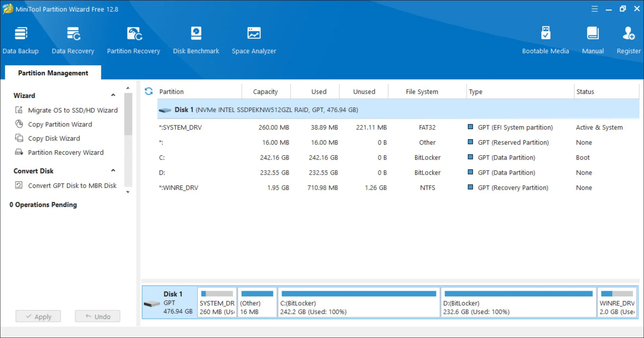The width and height of the screenshot is (644, 338).
Task: Collapse the Convert Disk section
Action: (x=113, y=171)
